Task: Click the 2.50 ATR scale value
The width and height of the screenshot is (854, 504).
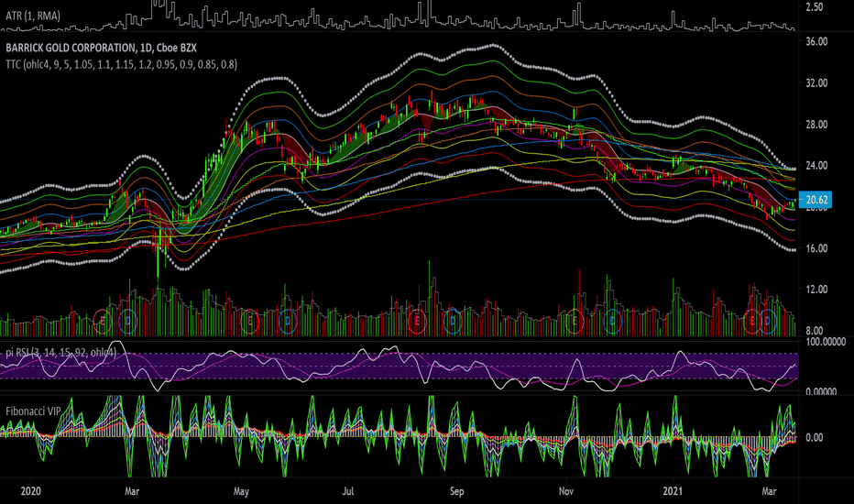Action: tap(815, 6)
